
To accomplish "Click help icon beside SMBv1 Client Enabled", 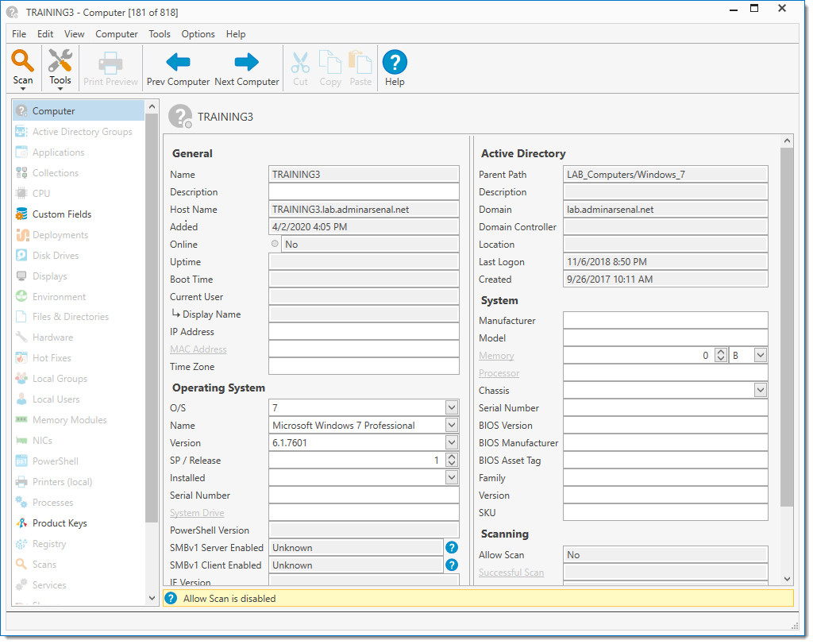I will [x=452, y=565].
